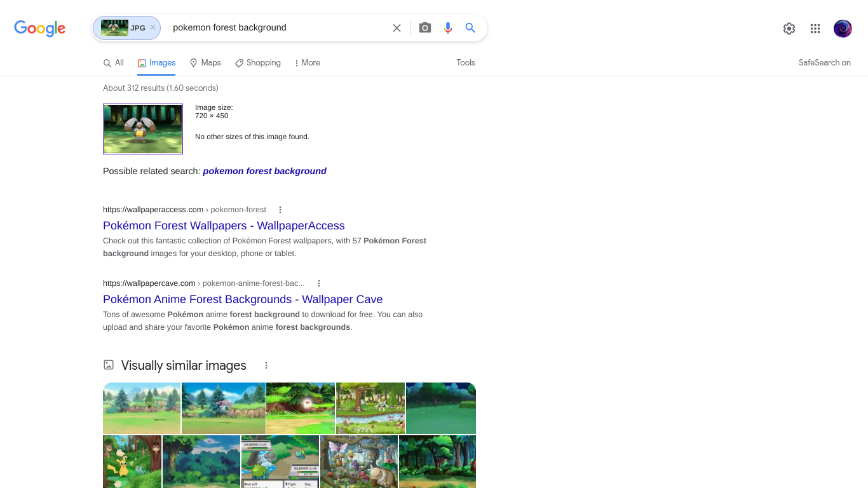The image size is (868, 488).
Task: Open the Google apps grid
Action: 815,29
